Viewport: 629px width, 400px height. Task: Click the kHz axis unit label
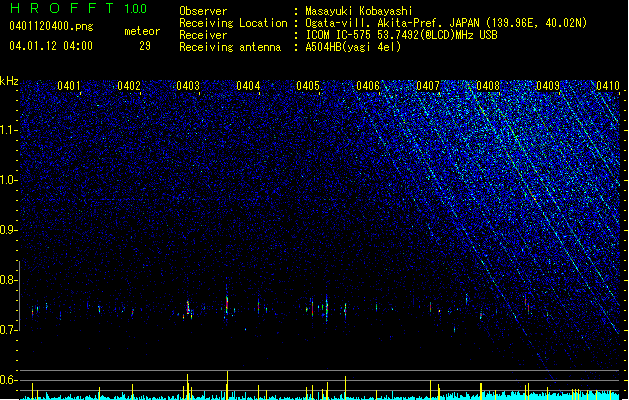coord(9,81)
